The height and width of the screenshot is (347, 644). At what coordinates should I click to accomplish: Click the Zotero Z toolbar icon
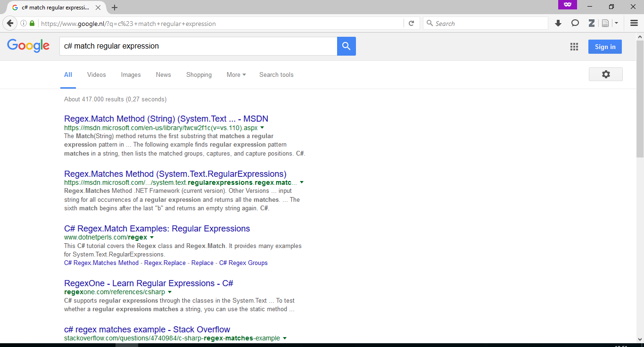point(591,23)
